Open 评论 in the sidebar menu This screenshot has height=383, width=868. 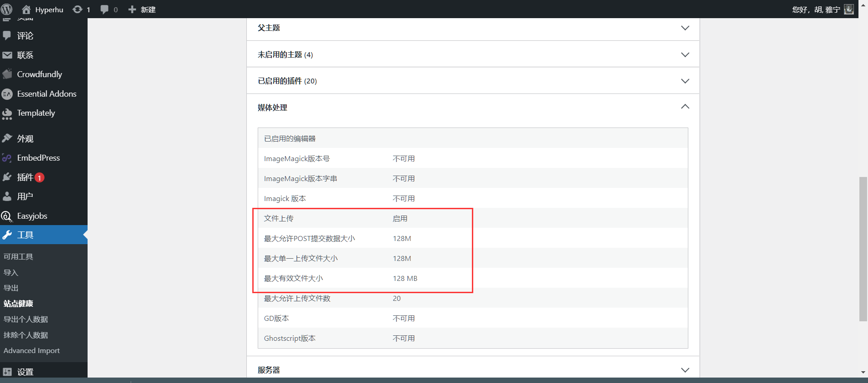[x=25, y=35]
